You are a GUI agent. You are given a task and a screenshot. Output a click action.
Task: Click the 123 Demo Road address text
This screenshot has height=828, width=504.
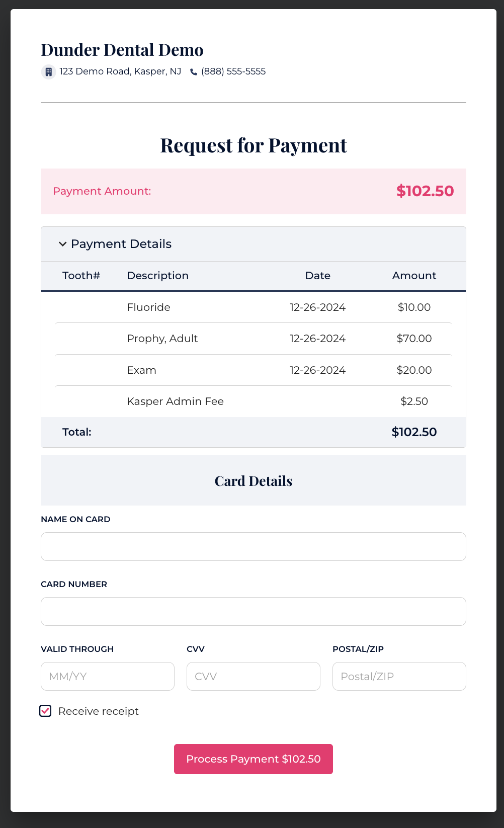click(120, 71)
